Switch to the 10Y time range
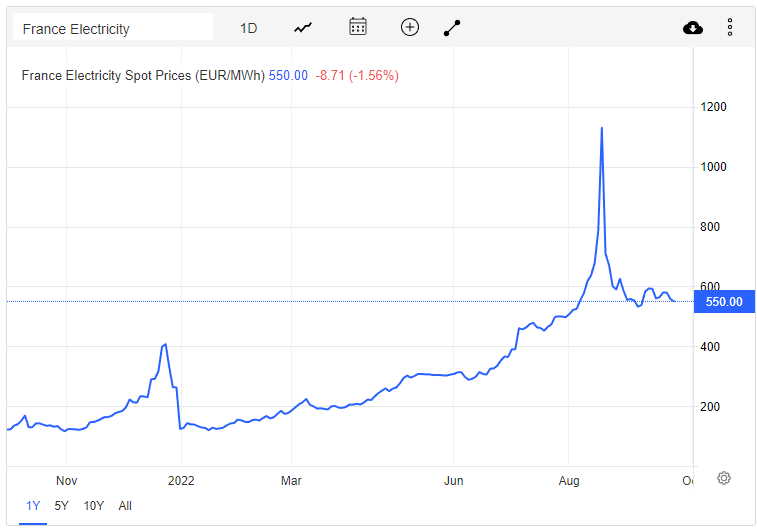Image resolution: width=757 pixels, height=528 pixels. tap(94, 506)
